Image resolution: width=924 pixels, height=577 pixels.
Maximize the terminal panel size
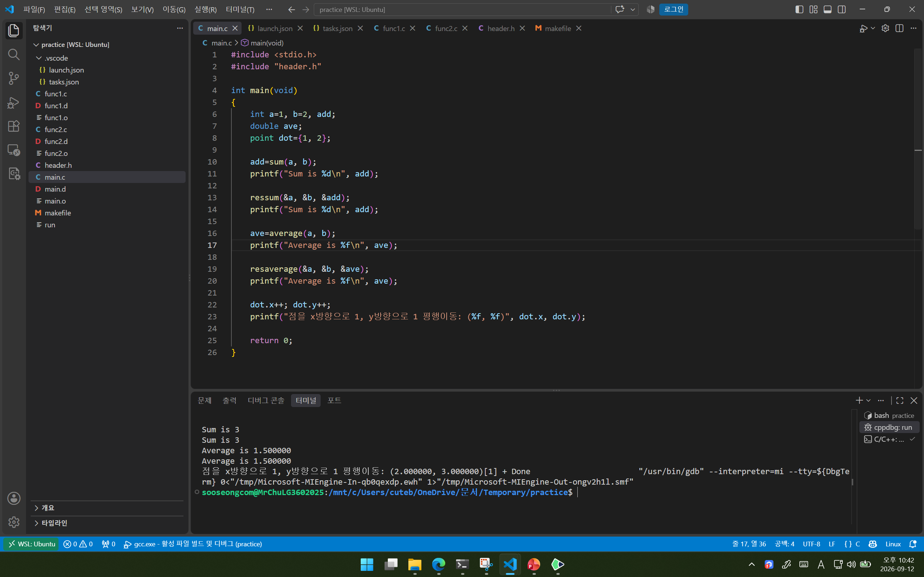click(x=900, y=400)
